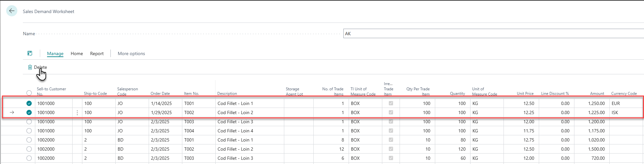Select the row for Cod Fillet - Loin 4
644x164 pixels.
coord(29,131)
